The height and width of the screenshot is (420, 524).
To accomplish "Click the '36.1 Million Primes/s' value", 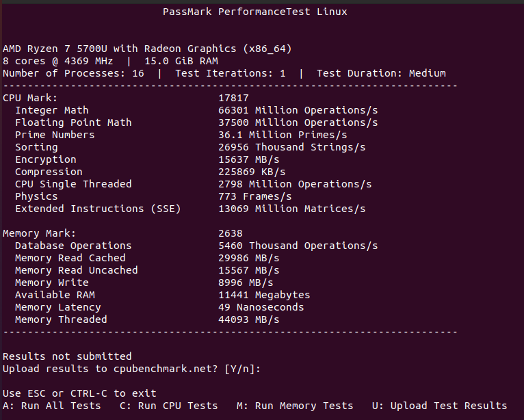I will click(x=283, y=135).
